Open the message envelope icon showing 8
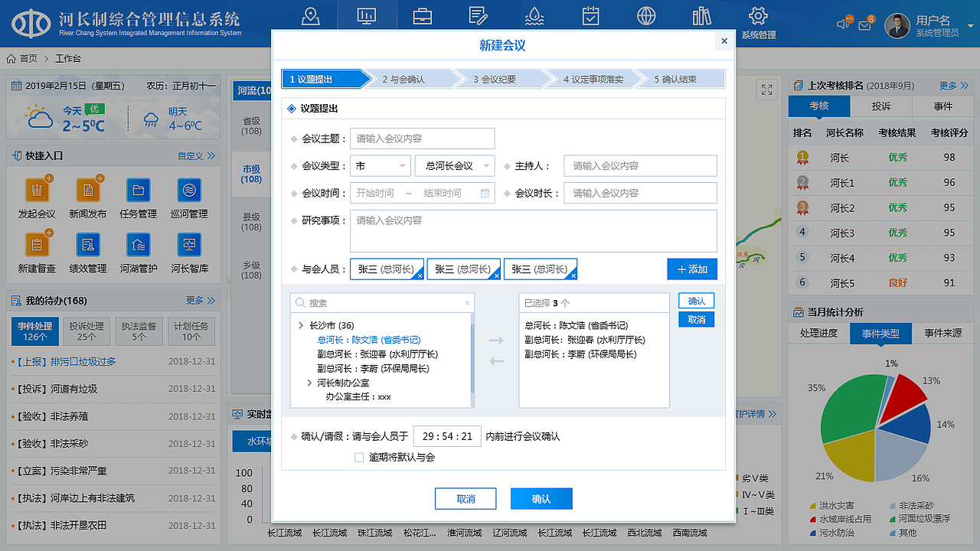The height and width of the screenshot is (551, 980). pyautogui.click(x=865, y=23)
